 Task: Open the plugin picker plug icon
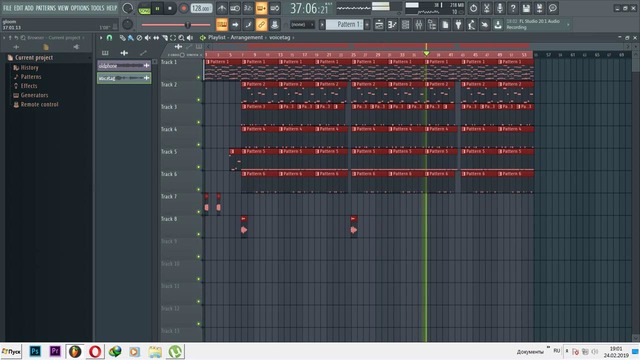point(458,25)
